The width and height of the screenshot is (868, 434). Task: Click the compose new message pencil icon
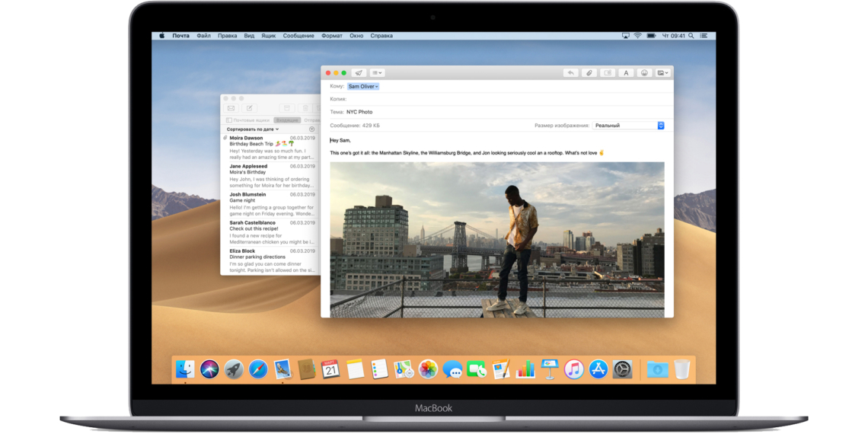tap(249, 109)
